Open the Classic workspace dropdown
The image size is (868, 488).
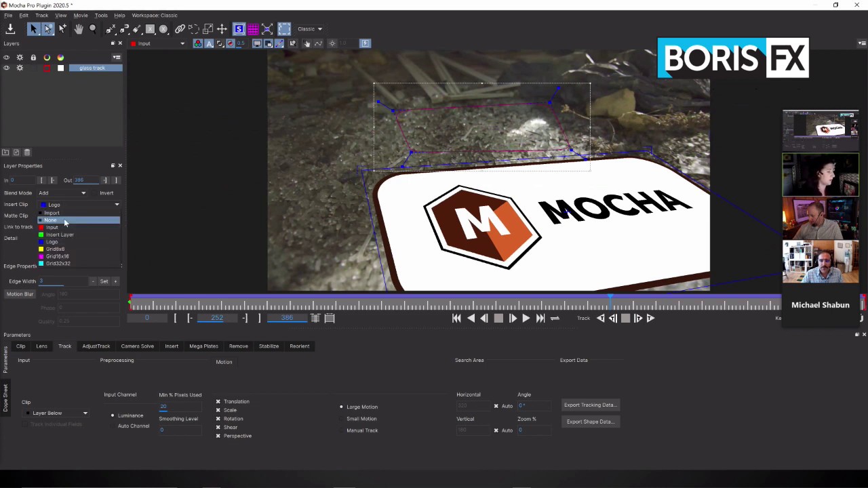point(310,28)
